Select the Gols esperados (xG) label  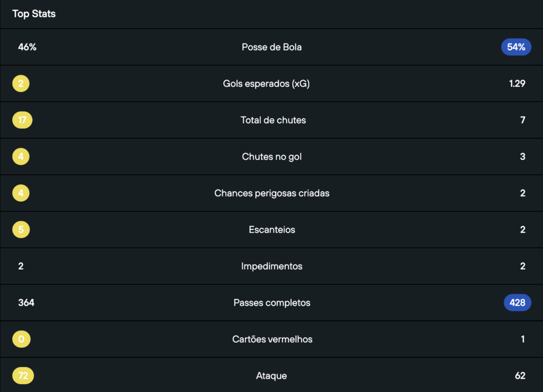point(266,84)
